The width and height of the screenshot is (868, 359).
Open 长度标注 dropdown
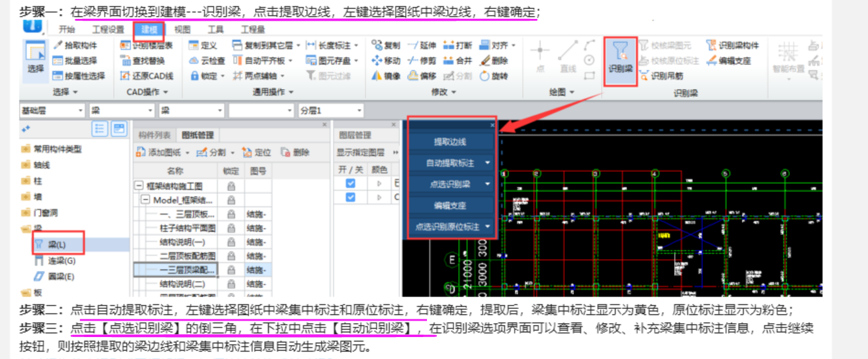pos(356,45)
